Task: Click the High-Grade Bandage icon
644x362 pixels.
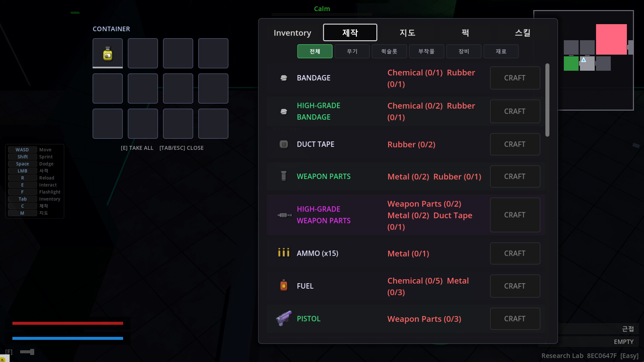Action: tap(284, 111)
